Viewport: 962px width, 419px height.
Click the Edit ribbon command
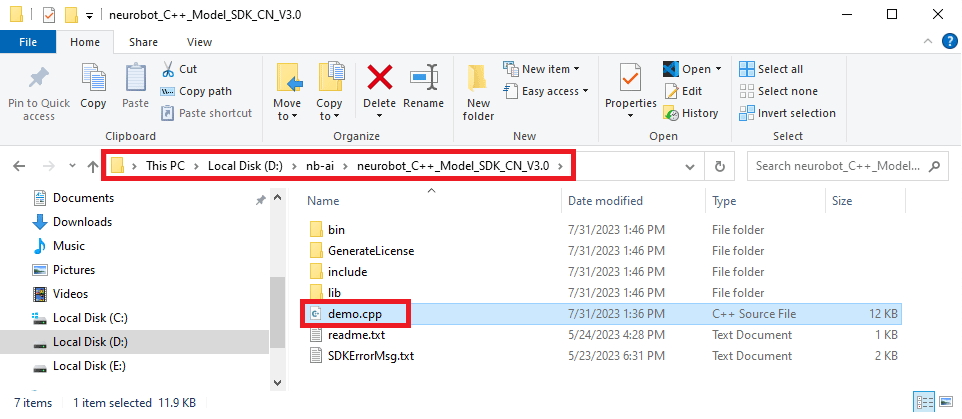pyautogui.click(x=683, y=91)
